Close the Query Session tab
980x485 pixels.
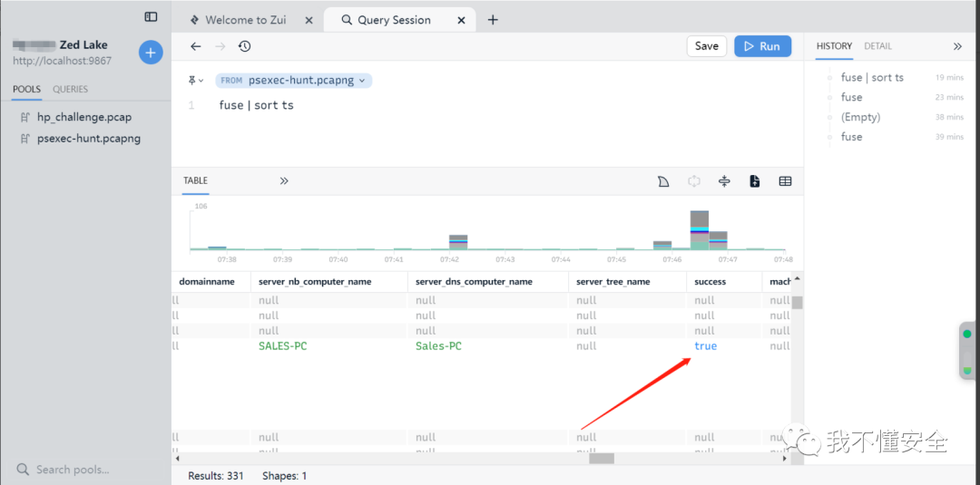[x=461, y=20]
